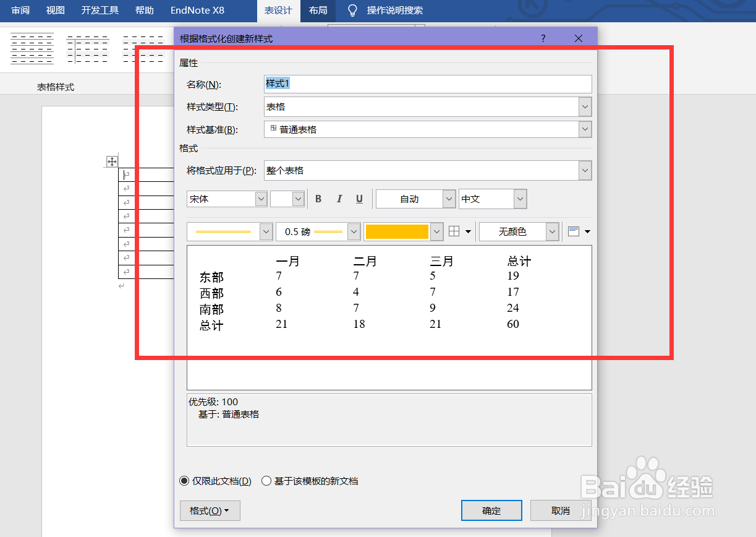Open the EndNote X8 menu tab
Viewport: 756px width, 537px height.
coord(198,10)
